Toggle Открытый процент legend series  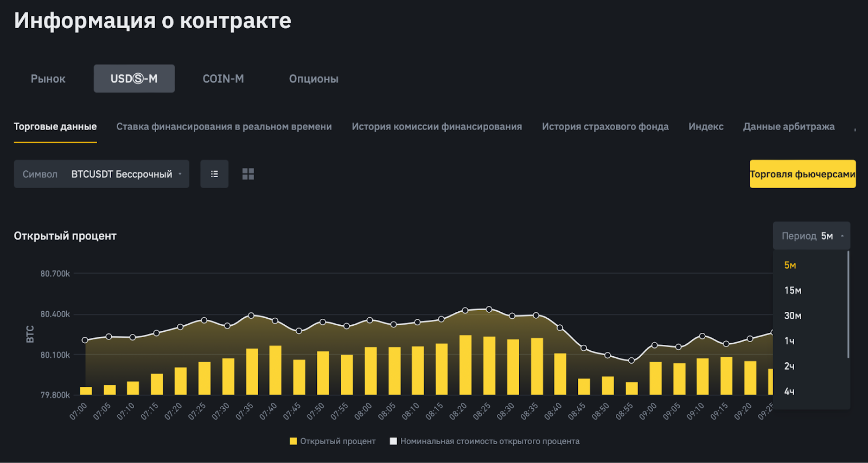tap(333, 441)
